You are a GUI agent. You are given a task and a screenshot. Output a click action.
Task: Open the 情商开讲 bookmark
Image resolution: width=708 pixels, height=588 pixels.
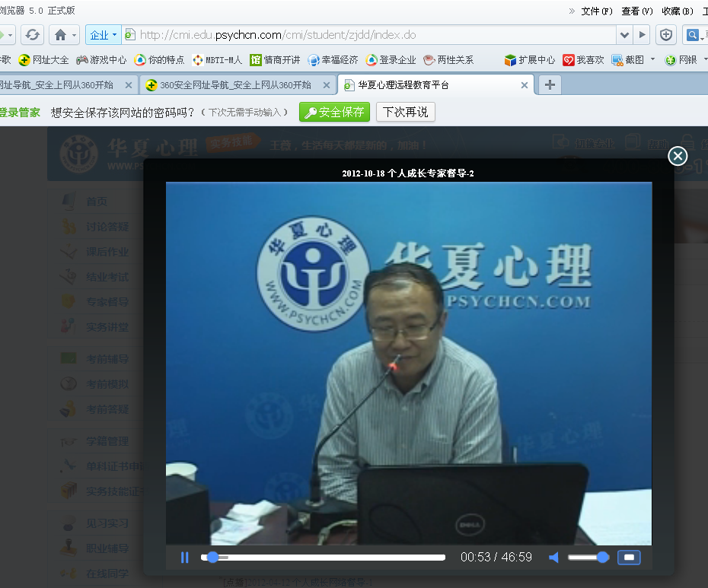click(275, 59)
